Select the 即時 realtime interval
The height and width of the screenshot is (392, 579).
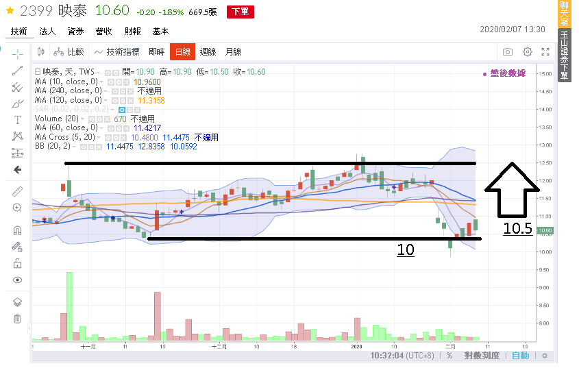157,52
